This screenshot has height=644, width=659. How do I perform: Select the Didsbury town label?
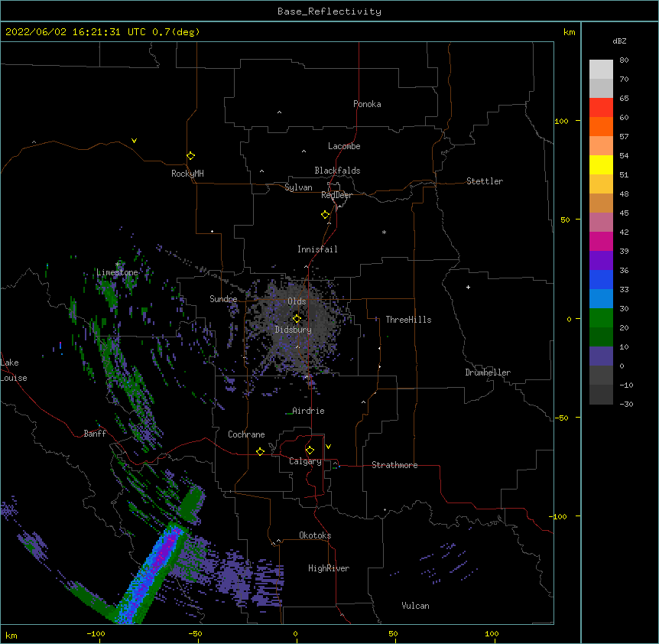pyautogui.click(x=294, y=330)
